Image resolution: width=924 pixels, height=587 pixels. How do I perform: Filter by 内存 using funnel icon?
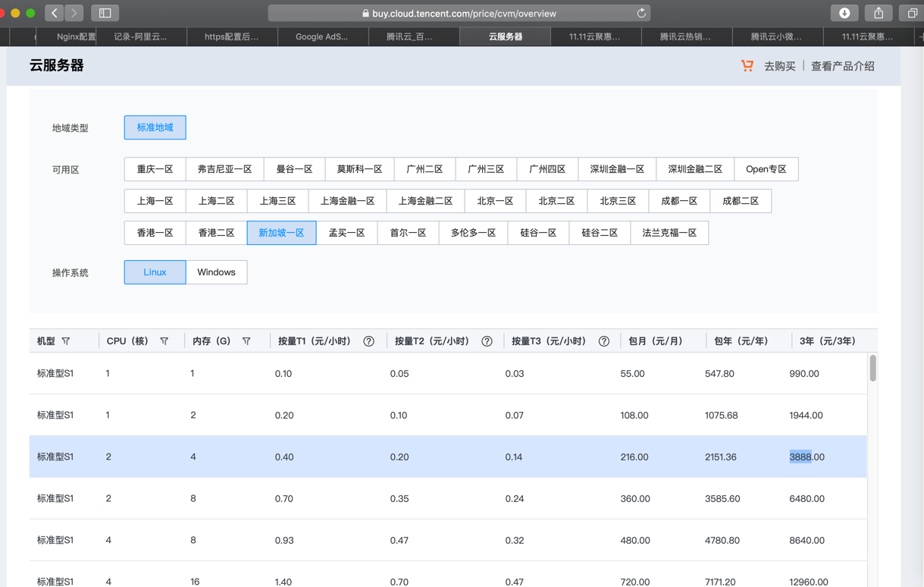pos(246,341)
